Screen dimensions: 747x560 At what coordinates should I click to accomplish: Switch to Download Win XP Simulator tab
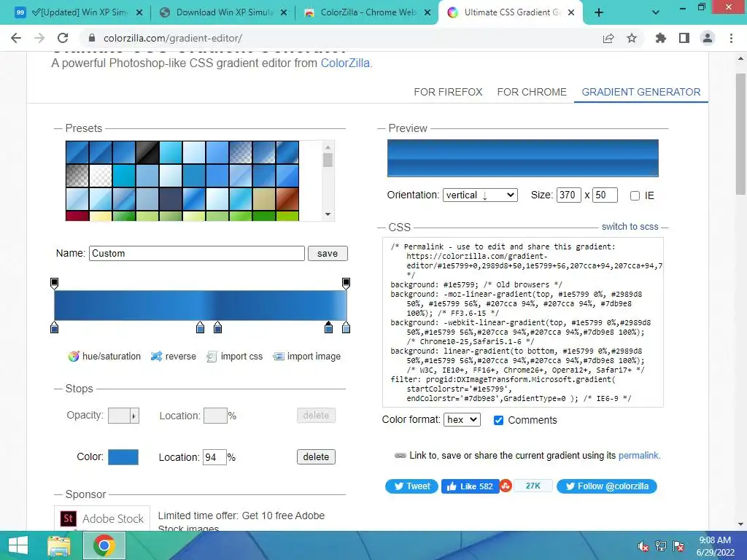(x=223, y=13)
